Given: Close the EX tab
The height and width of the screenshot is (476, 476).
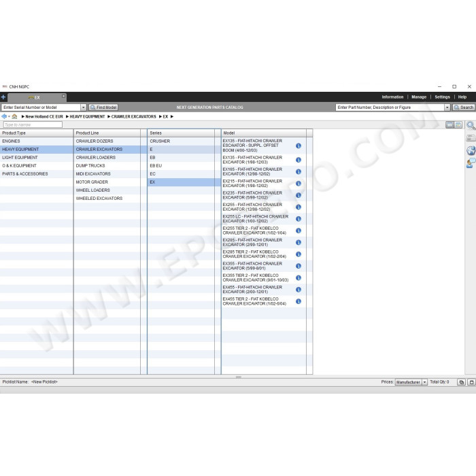Looking at the screenshot, I should tap(63, 96).
